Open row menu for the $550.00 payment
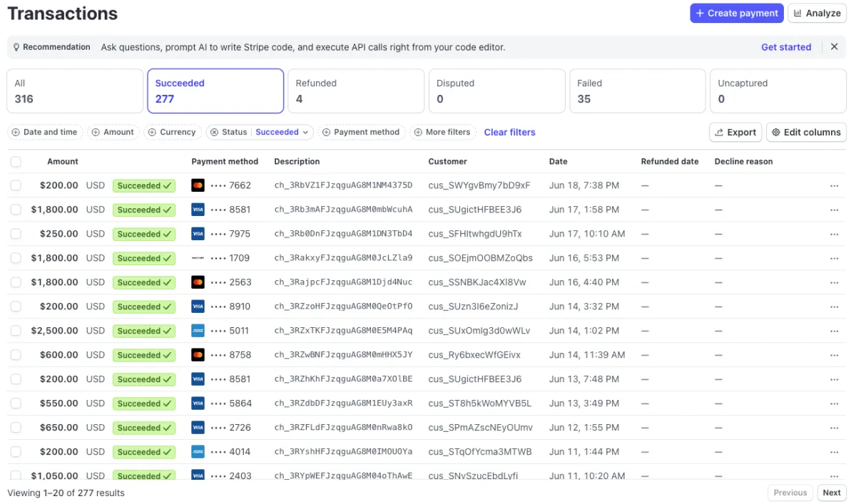The width and height of the screenshot is (856, 504). [x=834, y=403]
